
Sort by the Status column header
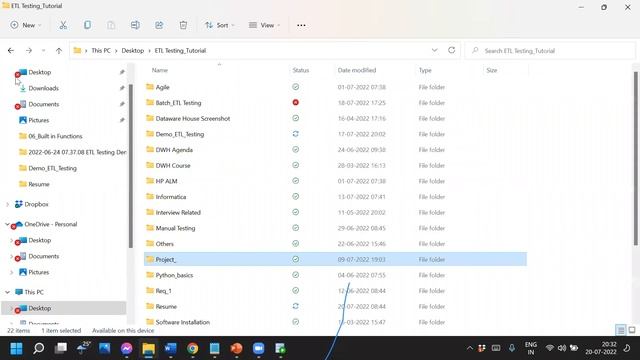301,70
